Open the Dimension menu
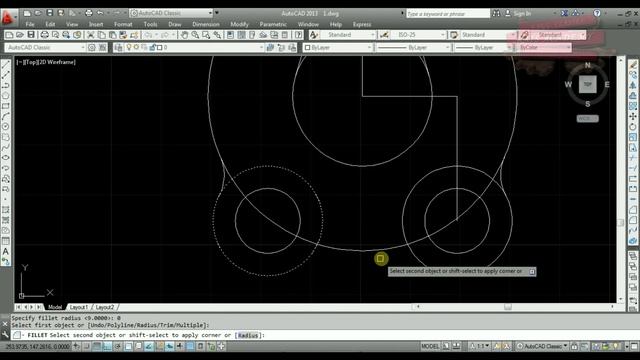The height and width of the screenshot is (360, 640). tap(206, 24)
